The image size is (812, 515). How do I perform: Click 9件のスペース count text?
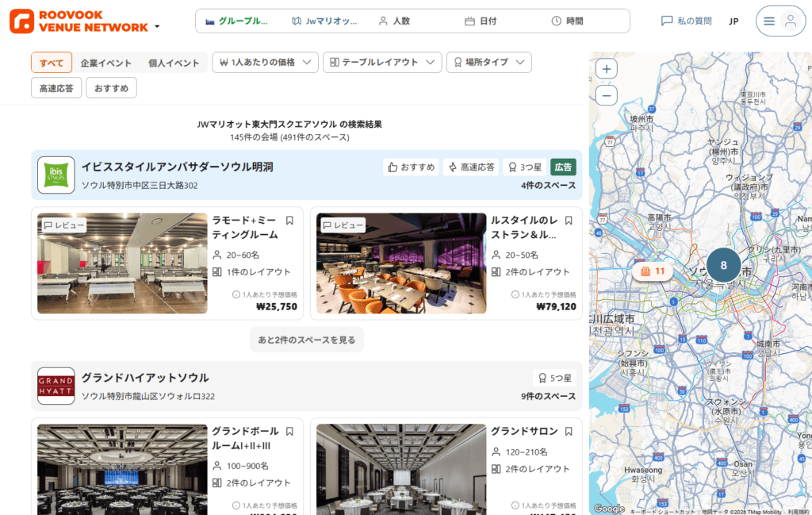(x=549, y=396)
